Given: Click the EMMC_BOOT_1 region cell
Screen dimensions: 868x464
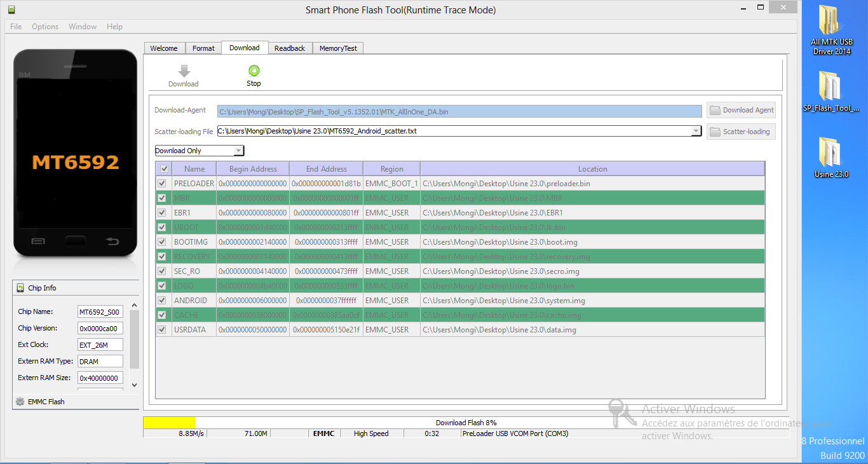Looking at the screenshot, I should point(391,184).
